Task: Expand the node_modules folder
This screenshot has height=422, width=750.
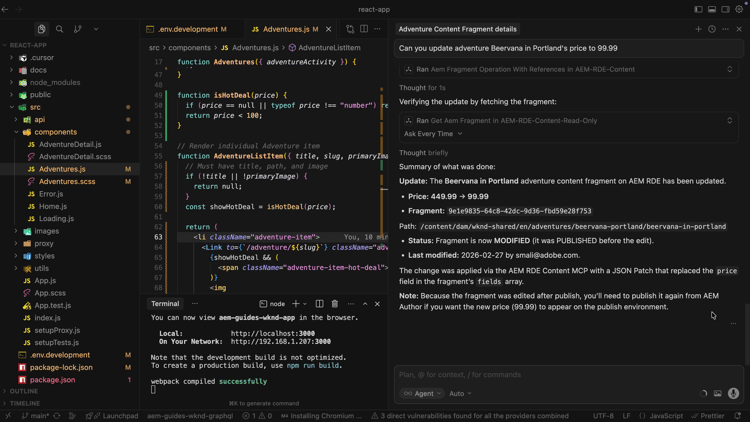Action: 54,83
